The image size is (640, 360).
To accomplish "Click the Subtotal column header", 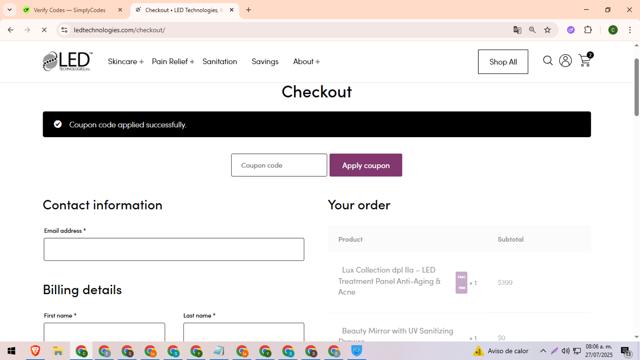I will coord(510,239).
